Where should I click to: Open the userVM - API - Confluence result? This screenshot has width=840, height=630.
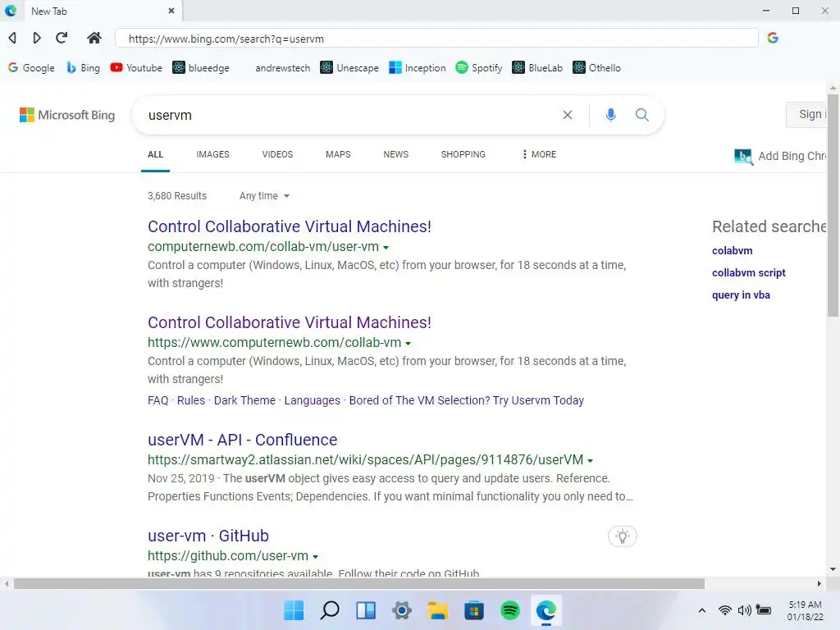coord(243,440)
